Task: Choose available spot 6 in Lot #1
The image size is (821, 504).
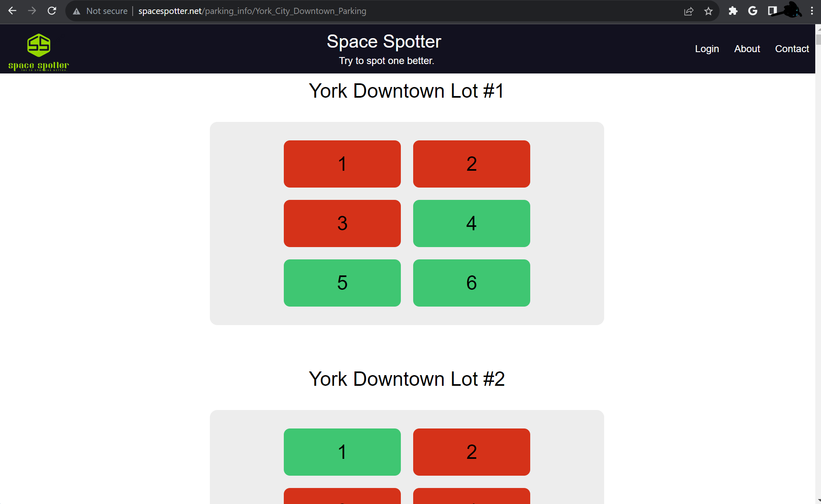Action: (471, 283)
